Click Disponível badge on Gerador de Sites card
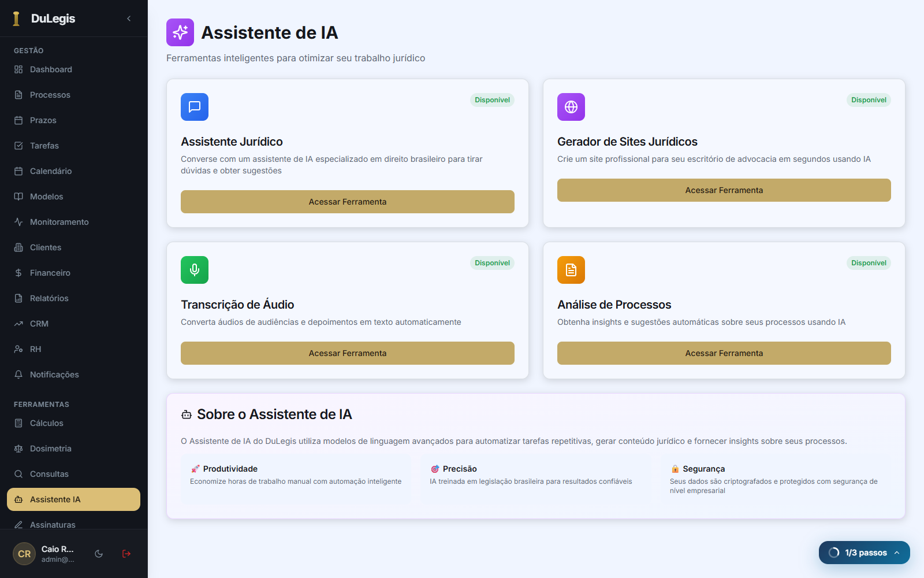Viewport: 924px width, 578px height. click(869, 100)
